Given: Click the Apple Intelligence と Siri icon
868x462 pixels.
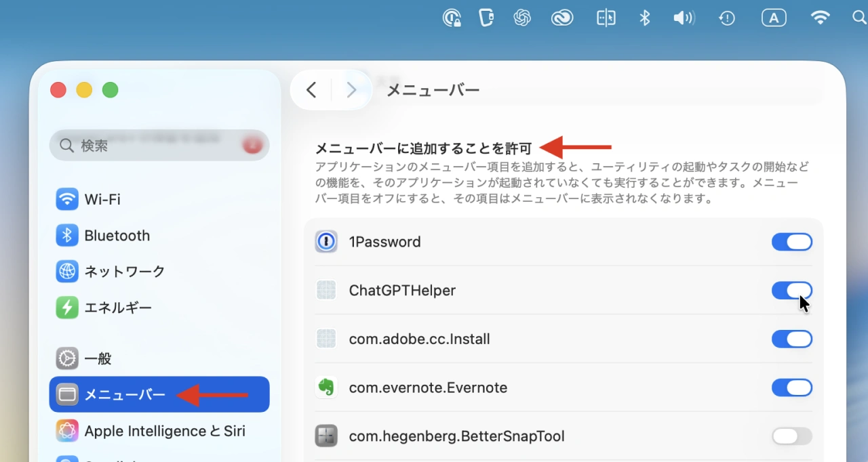Looking at the screenshot, I should coord(67,431).
